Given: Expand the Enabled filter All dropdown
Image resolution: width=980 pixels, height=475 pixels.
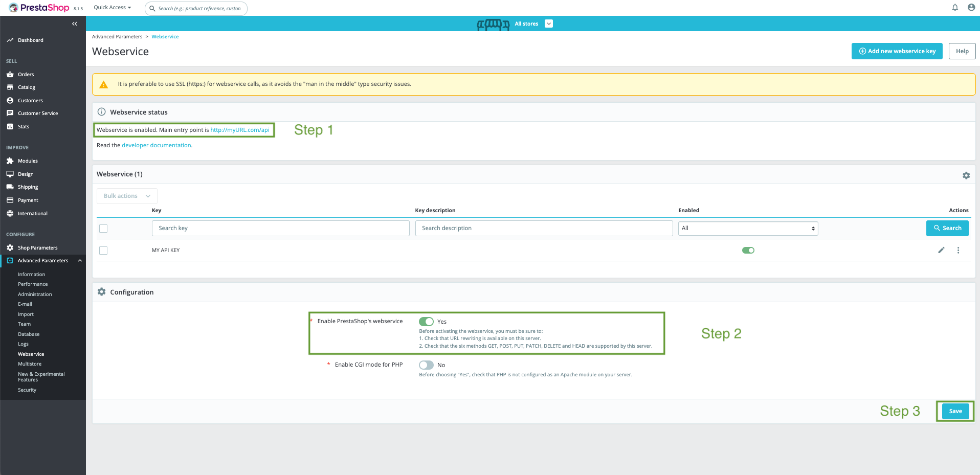Looking at the screenshot, I should click(x=748, y=229).
